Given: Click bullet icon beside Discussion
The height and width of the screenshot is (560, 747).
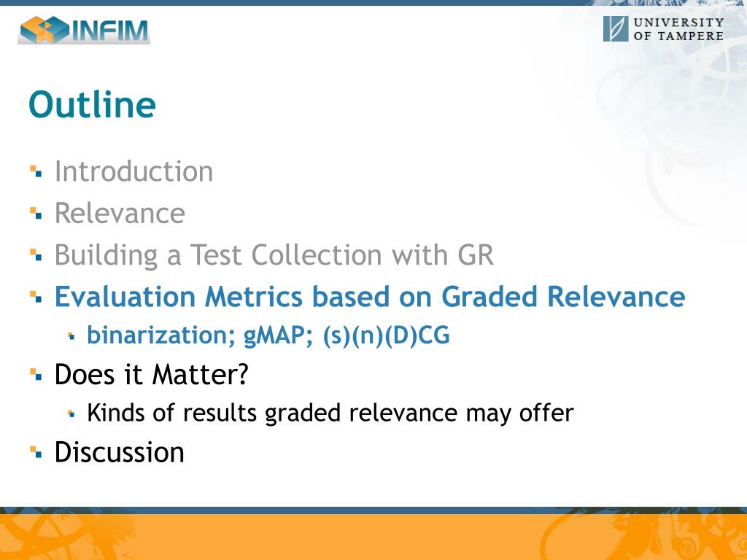Looking at the screenshot, I should click(36, 452).
